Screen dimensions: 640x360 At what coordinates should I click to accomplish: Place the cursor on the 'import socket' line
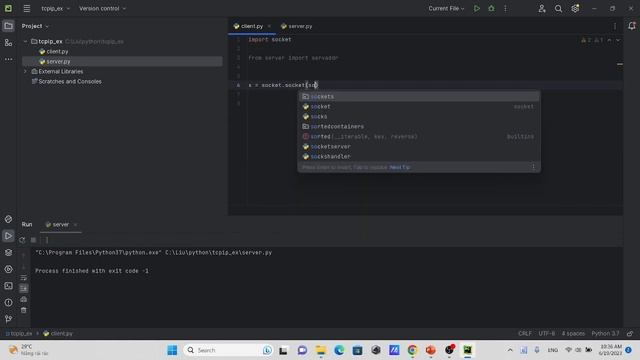[x=270, y=40]
